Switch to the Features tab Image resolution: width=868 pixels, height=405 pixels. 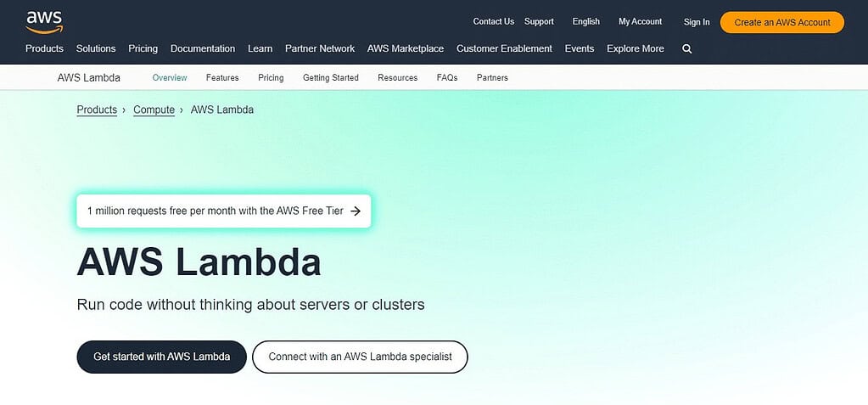222,77
